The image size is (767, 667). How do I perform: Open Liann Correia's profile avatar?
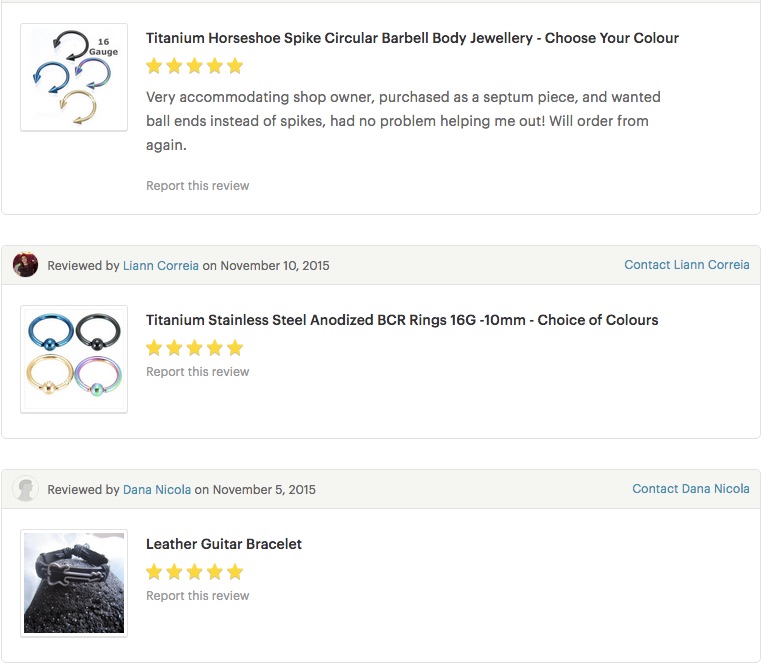coord(25,265)
